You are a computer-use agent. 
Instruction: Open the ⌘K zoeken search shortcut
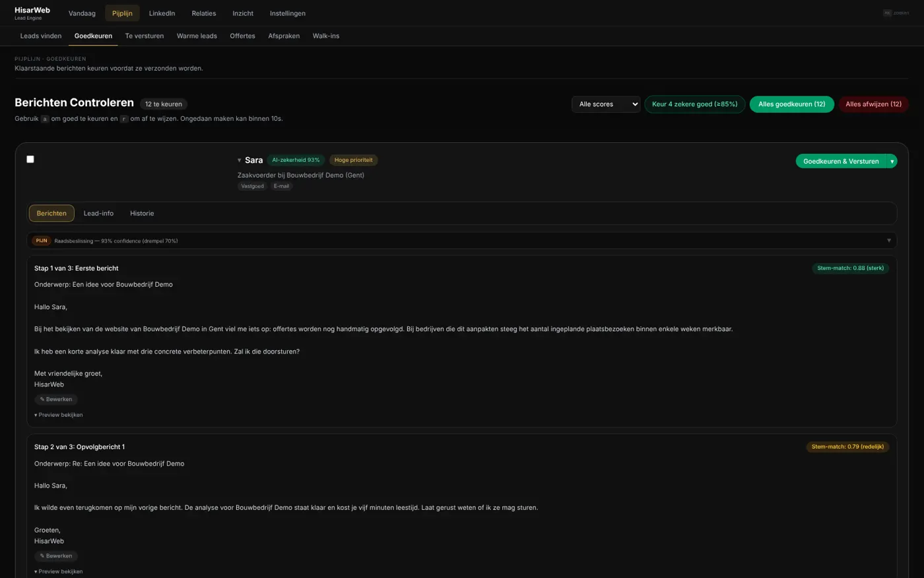pyautogui.click(x=896, y=13)
